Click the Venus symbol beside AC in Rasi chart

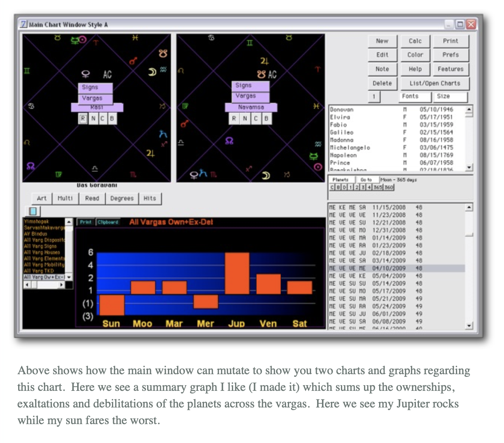click(x=86, y=74)
